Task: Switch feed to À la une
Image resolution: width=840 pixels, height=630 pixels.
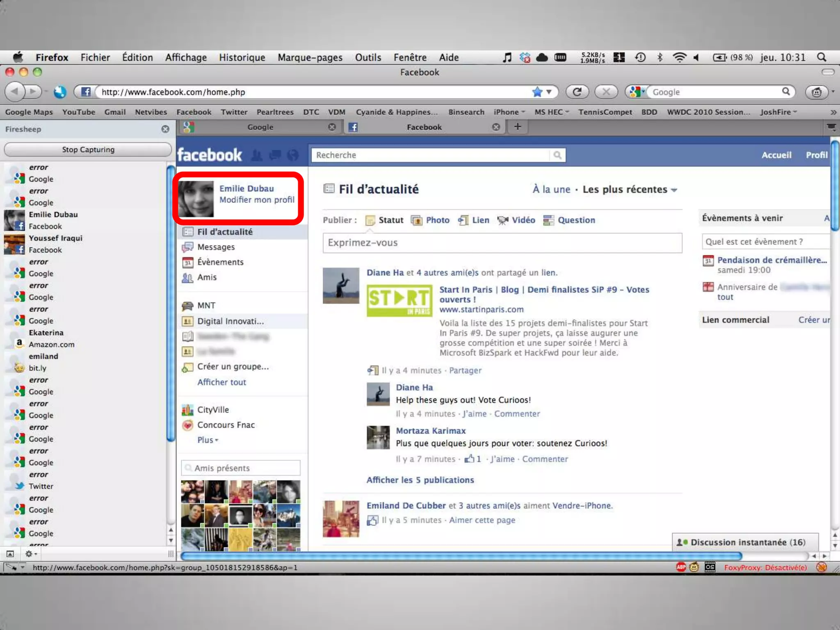Action: click(551, 189)
